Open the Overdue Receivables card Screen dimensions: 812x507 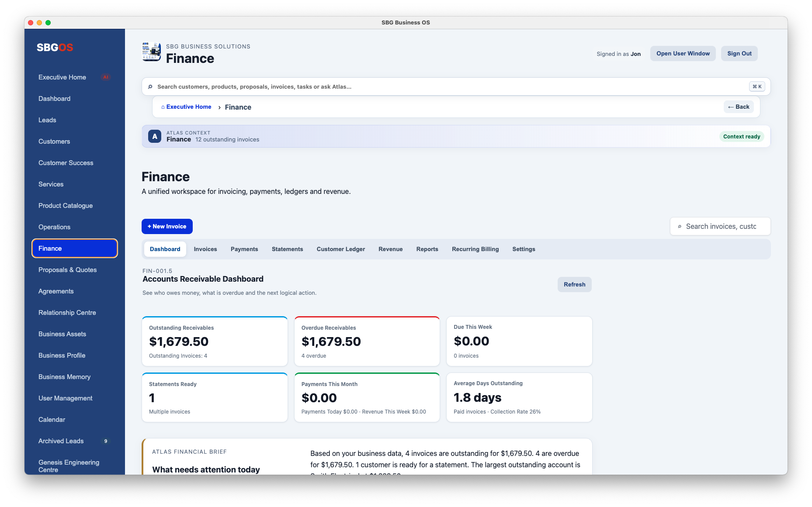pos(367,341)
